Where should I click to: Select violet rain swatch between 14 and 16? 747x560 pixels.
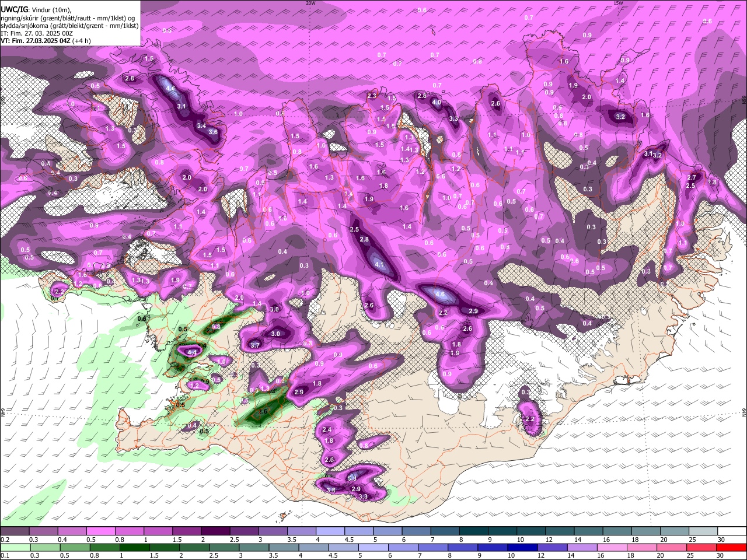581,548
